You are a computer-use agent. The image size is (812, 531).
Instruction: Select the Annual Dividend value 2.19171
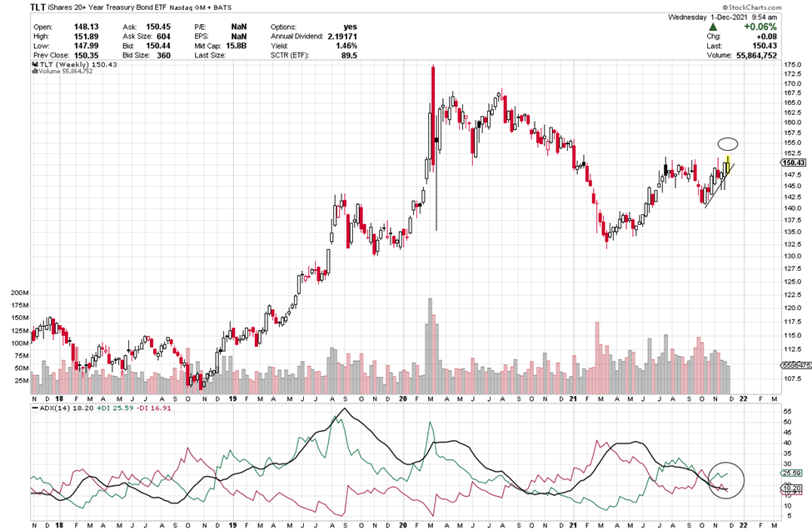[342, 37]
